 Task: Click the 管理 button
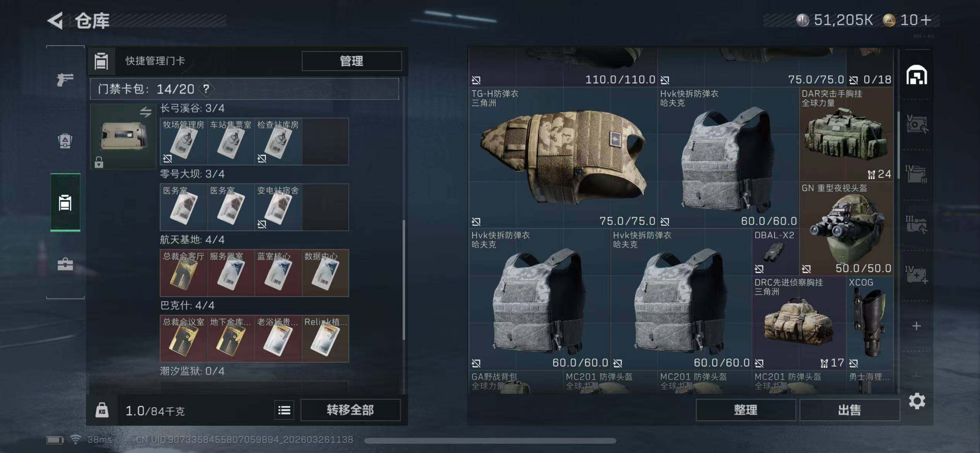[x=351, y=61]
